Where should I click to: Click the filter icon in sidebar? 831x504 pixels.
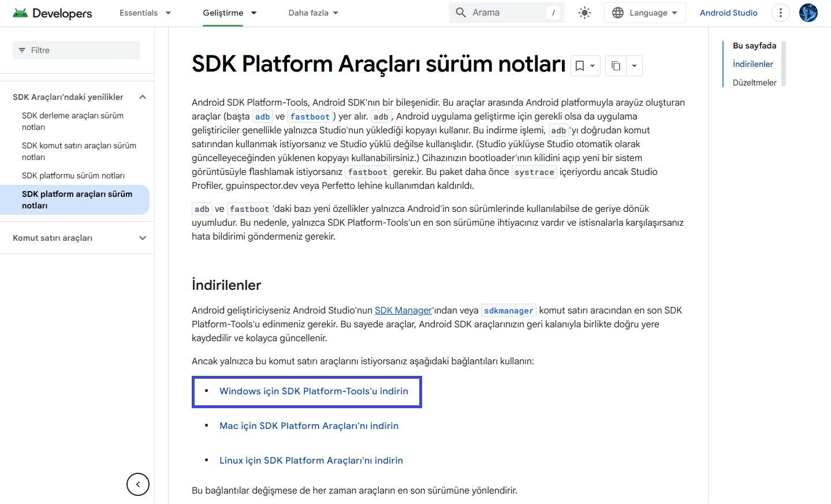tap(22, 50)
